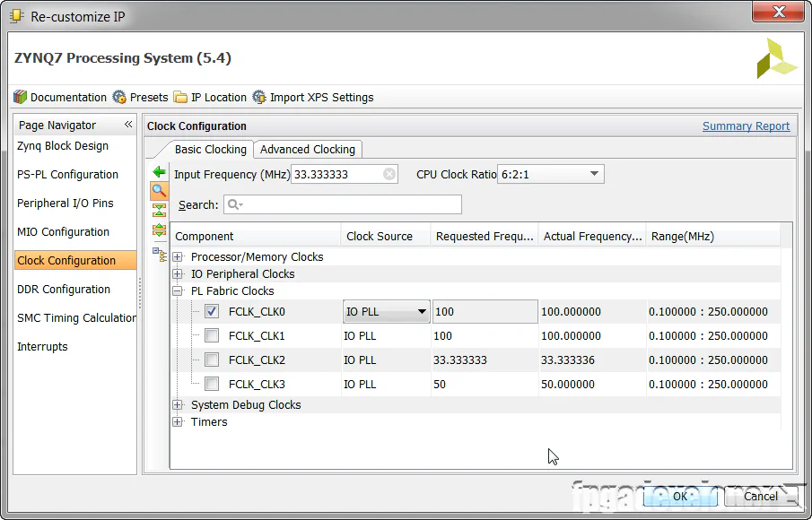Edit the Requested Frequency value for FCLK_CLK0
This screenshot has height=520, width=812.
(x=485, y=311)
